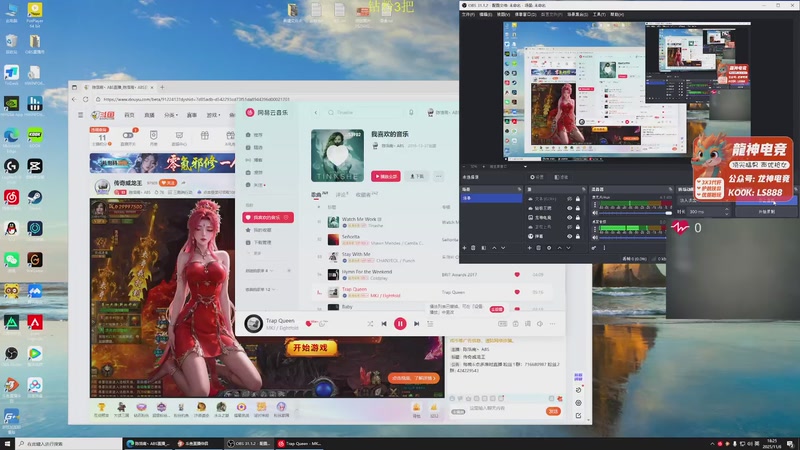Switch to the 收藏者 tab in NetEase playlist
The height and width of the screenshot is (450, 800).
[x=366, y=194]
